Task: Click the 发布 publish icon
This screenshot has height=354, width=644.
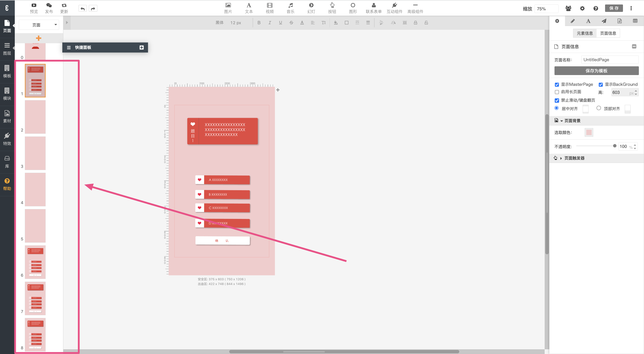Action: coord(49,6)
